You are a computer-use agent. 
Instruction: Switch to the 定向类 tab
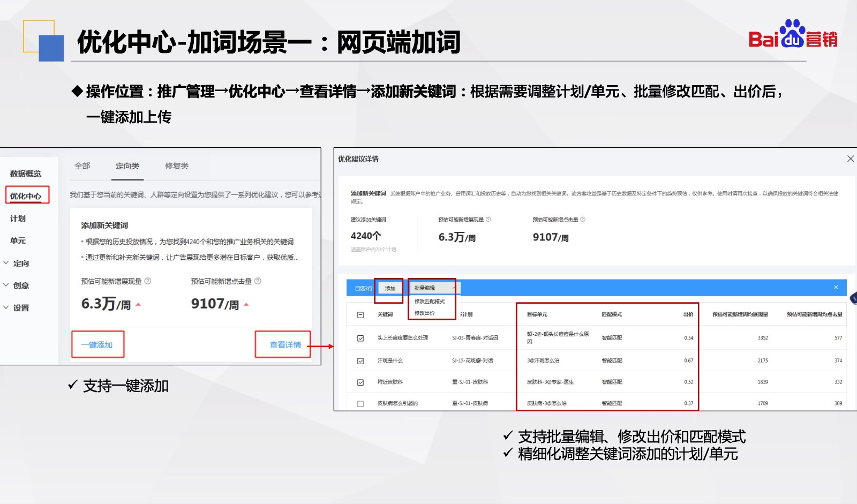coord(127,166)
